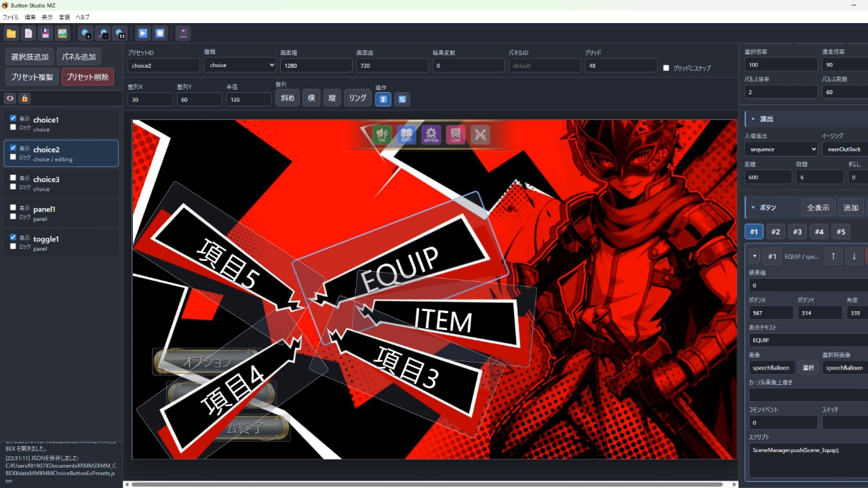
Task: Click プリセット複製 button
Action: tap(32, 77)
